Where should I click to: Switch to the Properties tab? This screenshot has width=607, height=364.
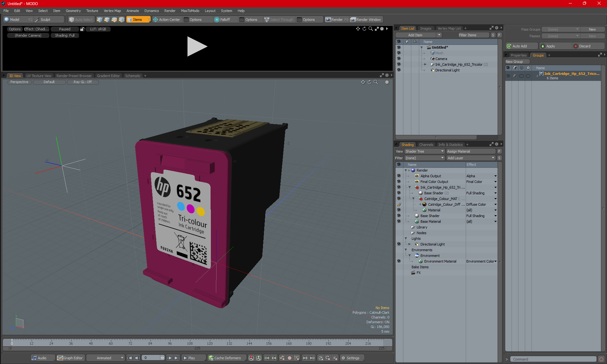518,55
